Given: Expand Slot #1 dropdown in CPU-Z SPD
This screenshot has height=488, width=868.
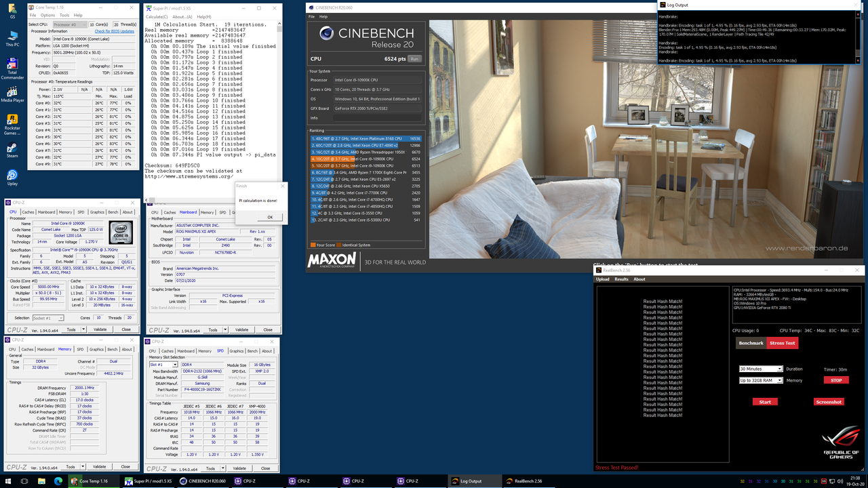Looking at the screenshot, I should 163,365.
